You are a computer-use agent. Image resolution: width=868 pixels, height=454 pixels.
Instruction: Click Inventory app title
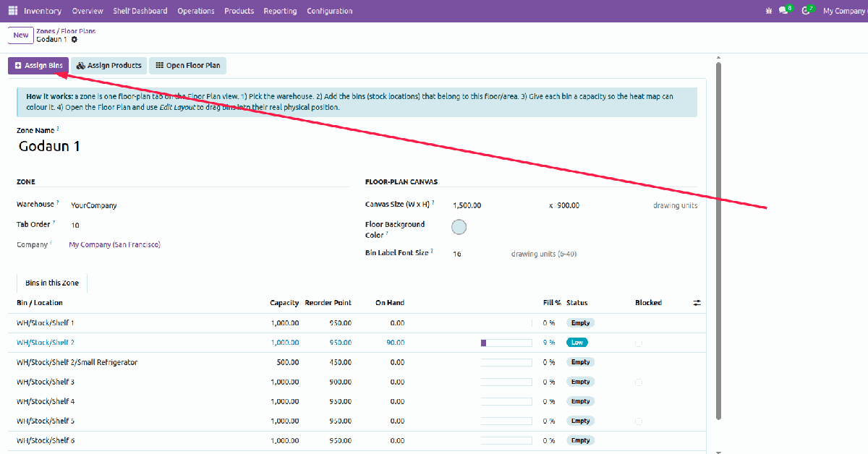[x=42, y=11]
